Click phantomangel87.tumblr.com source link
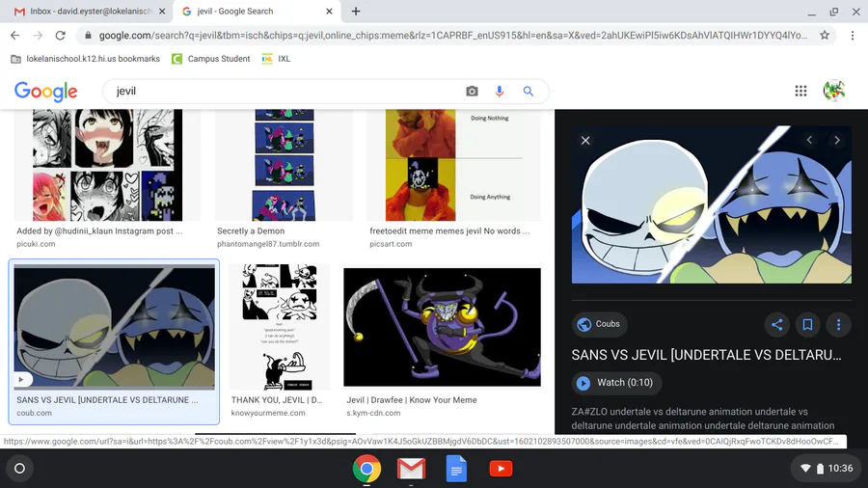 pyautogui.click(x=268, y=244)
